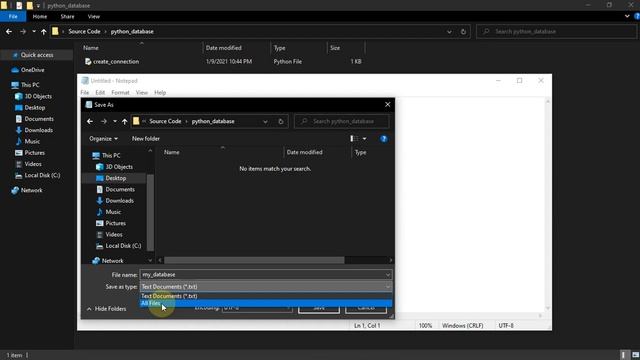Viewport: 640px width, 360px height.
Task: Select Videos in Save As tree
Action: click(109, 234)
